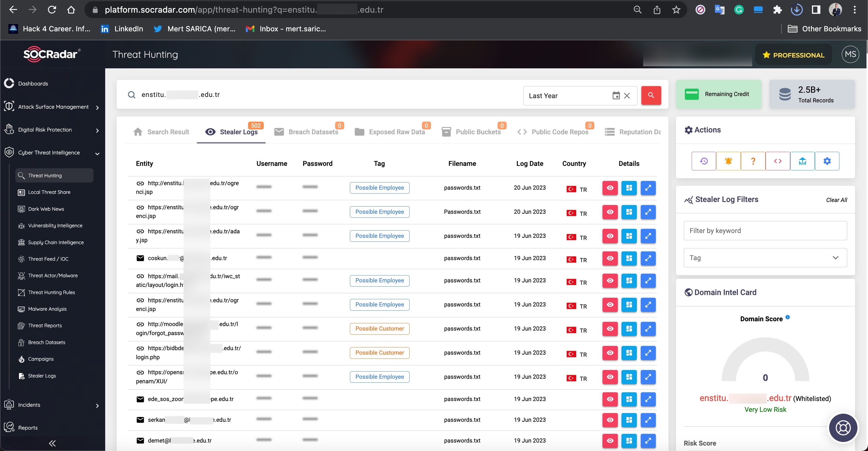Open Windows details for nci.jsp row
Image resolution: width=868 pixels, height=451 pixels.
(629, 188)
